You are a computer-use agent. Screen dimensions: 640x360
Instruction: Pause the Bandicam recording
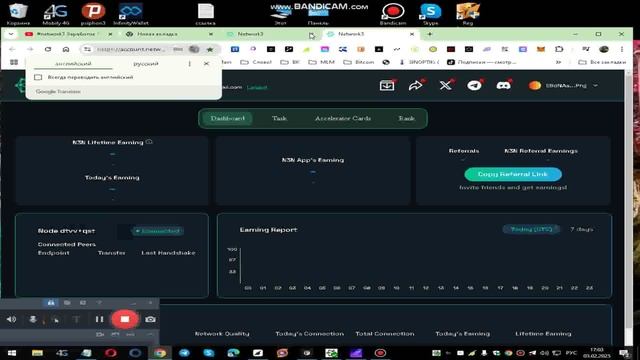coord(99,319)
